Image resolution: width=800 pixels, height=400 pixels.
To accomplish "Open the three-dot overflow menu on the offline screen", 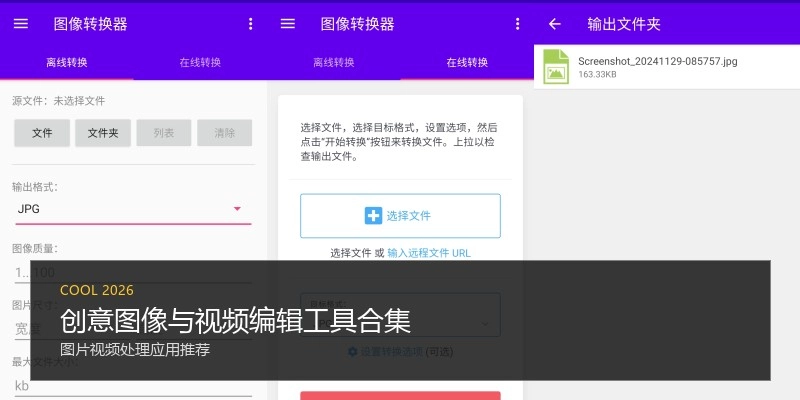I will [x=250, y=24].
